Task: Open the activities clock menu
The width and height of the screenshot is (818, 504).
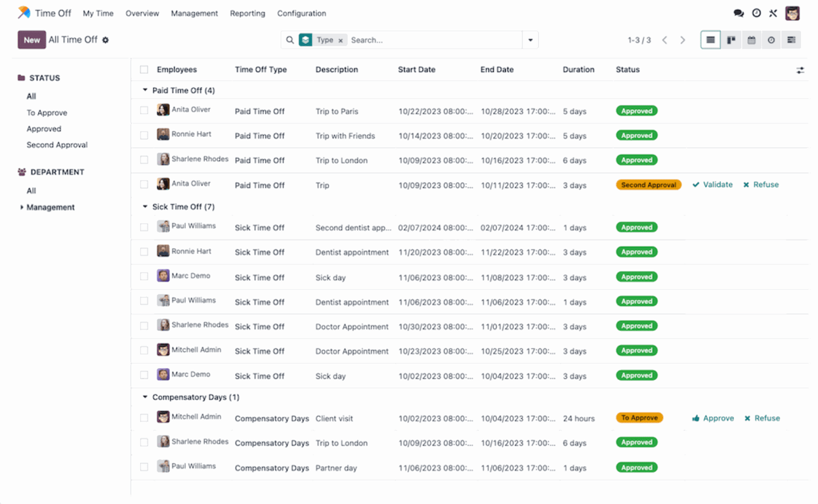Action: click(x=756, y=12)
